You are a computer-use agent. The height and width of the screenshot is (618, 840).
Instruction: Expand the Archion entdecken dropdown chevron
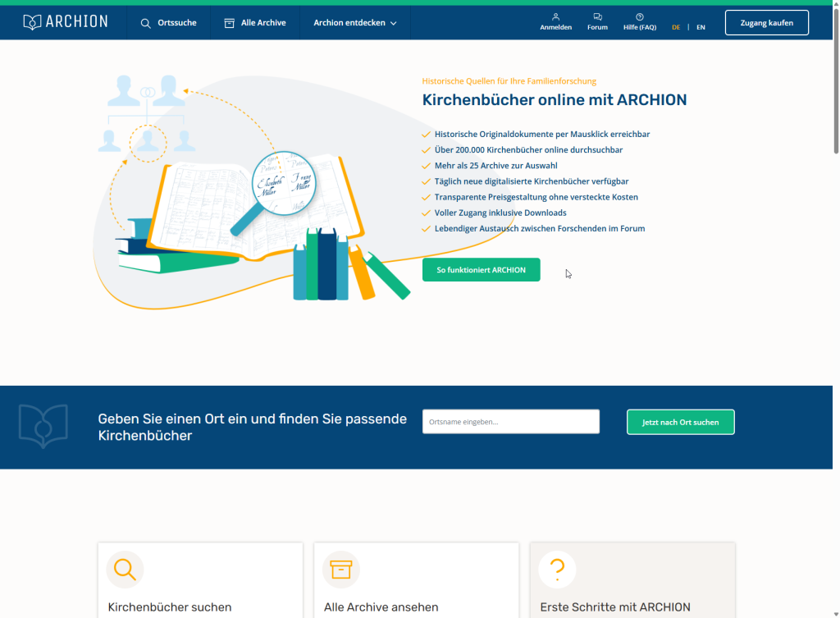pos(393,24)
